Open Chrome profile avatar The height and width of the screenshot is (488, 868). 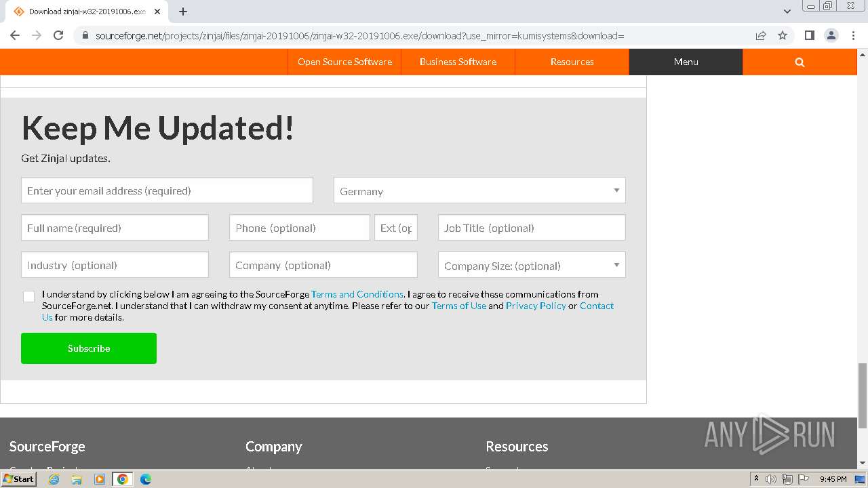click(831, 35)
